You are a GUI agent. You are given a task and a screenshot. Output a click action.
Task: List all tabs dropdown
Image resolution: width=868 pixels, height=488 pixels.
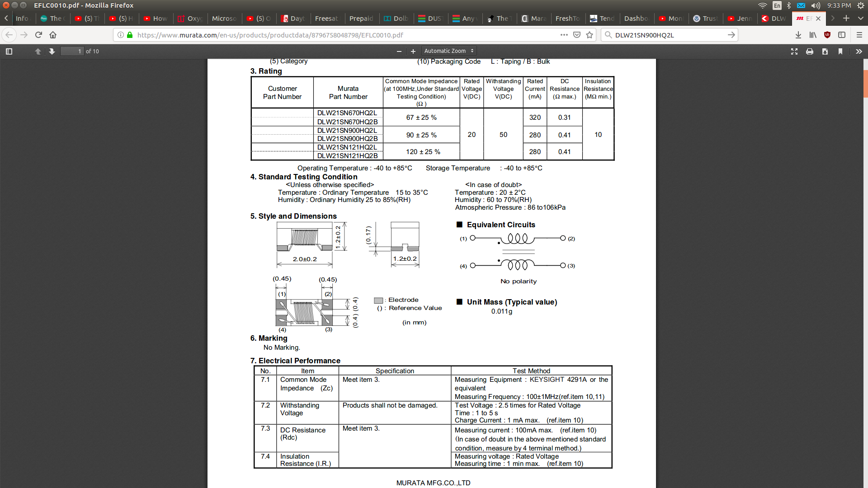tap(860, 19)
